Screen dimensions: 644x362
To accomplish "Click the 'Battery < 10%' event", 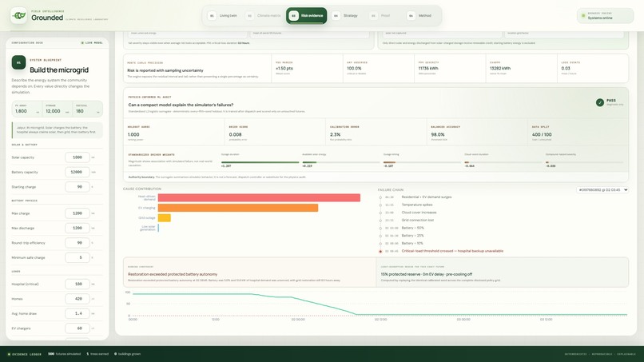I will (412, 243).
